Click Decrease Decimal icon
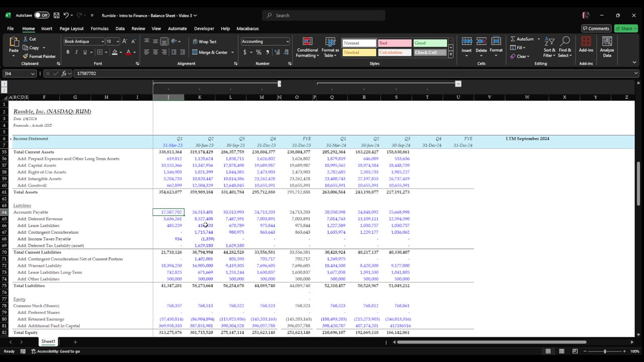 tap(285, 52)
